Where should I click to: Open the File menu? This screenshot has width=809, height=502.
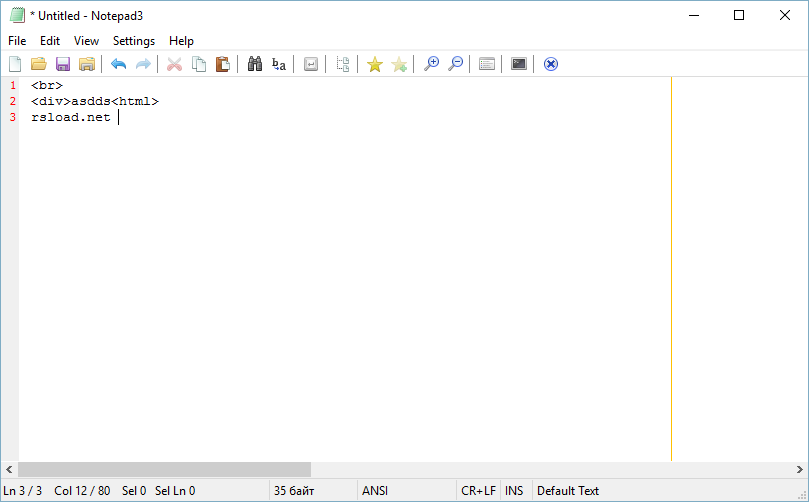pos(17,41)
